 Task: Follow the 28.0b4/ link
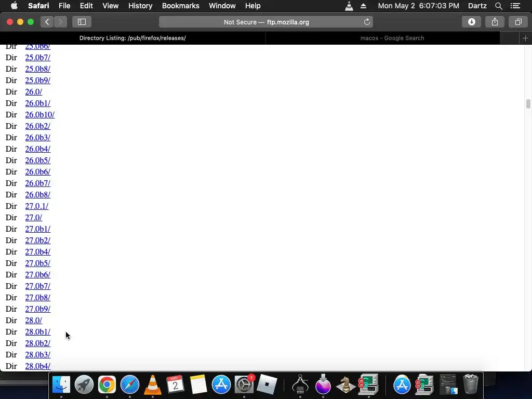[x=37, y=366]
